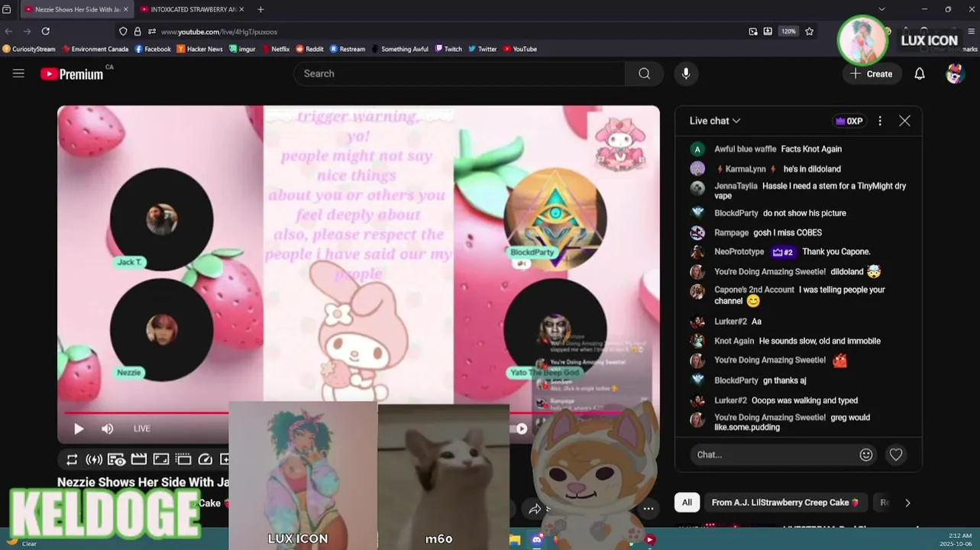The width and height of the screenshot is (980, 550).
Task: Focus the YouTube search field
Action: (x=459, y=73)
